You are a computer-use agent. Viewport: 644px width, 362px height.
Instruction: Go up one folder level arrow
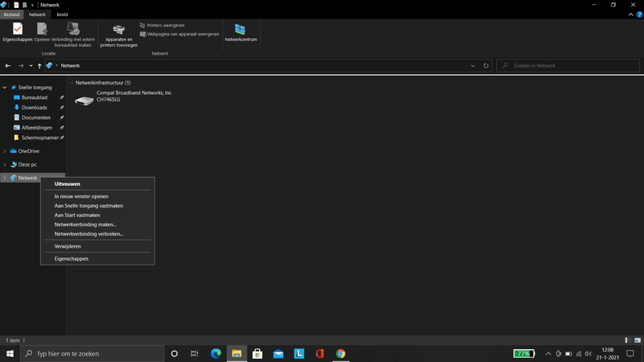click(39, 66)
